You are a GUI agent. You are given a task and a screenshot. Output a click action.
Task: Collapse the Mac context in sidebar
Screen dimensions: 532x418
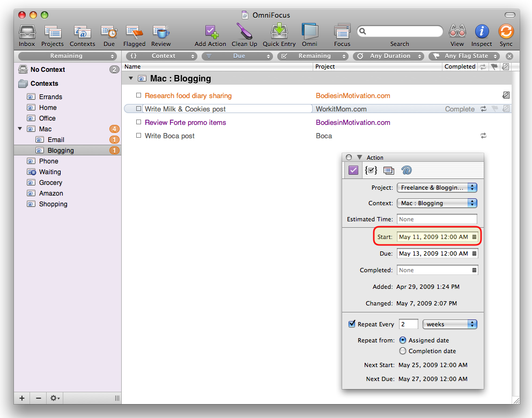tap(20, 129)
